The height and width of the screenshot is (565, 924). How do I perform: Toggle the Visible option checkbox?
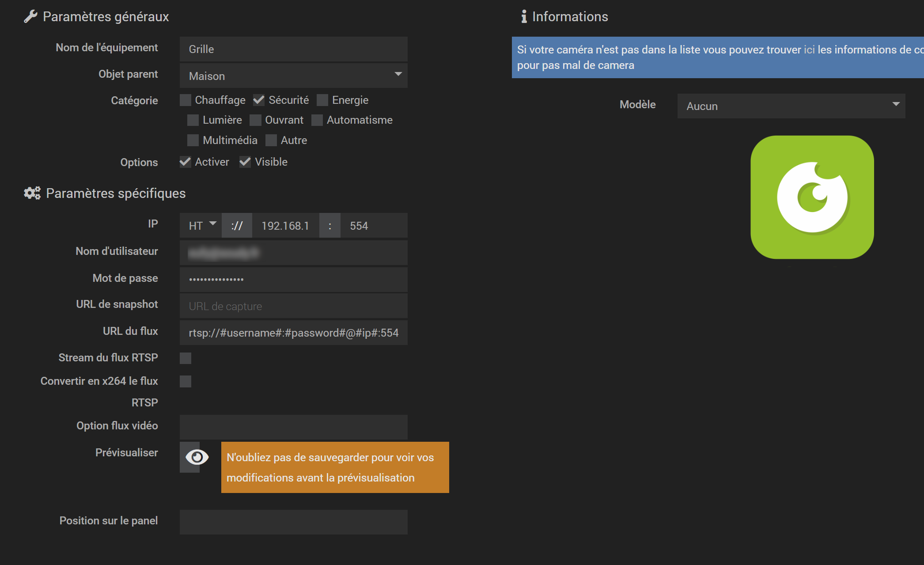click(245, 162)
